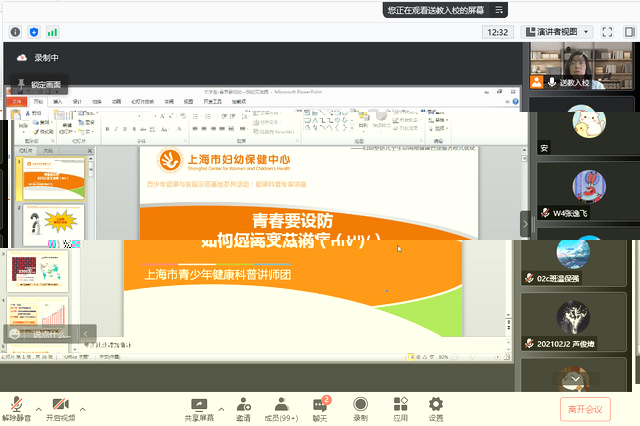The image size is (640, 426).
Task: Switch to the PowerPoint 开始 tab
Action: tap(38, 102)
